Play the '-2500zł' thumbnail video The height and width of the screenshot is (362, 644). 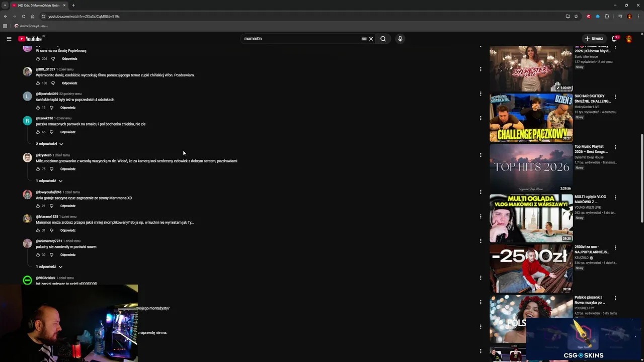click(x=531, y=268)
